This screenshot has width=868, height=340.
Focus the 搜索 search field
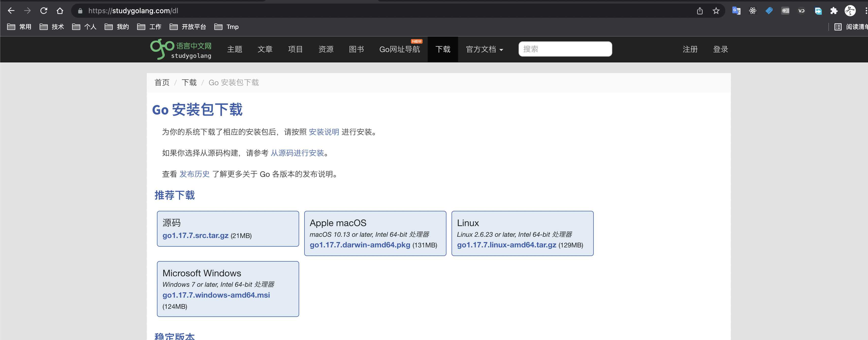[565, 49]
